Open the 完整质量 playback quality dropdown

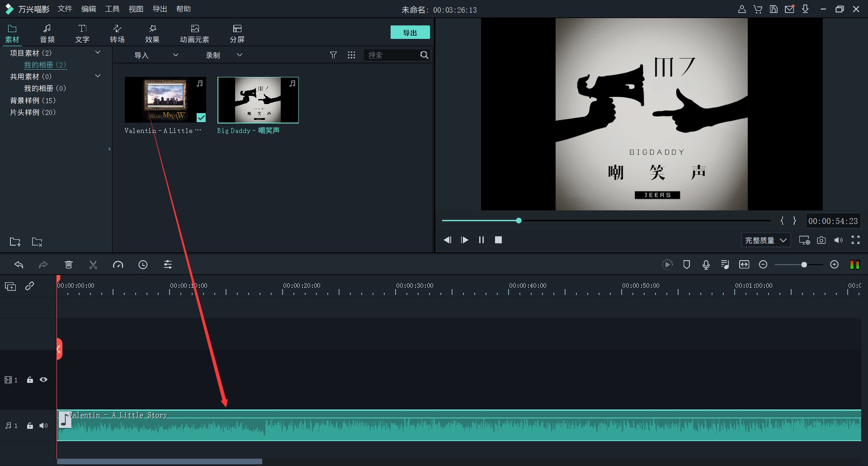pos(766,240)
